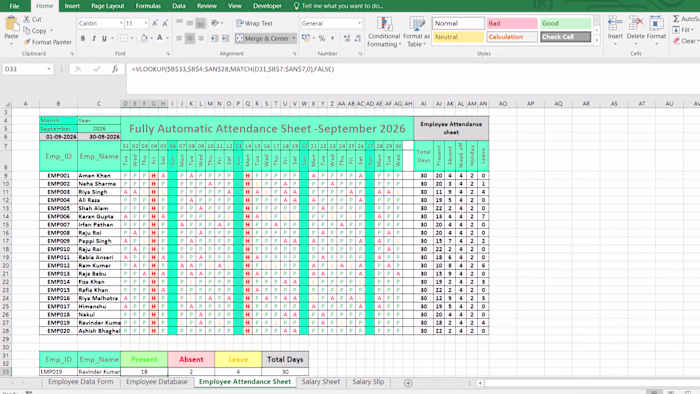The height and width of the screenshot is (394, 700).
Task: Open Conditional Formatting menu
Action: [384, 32]
